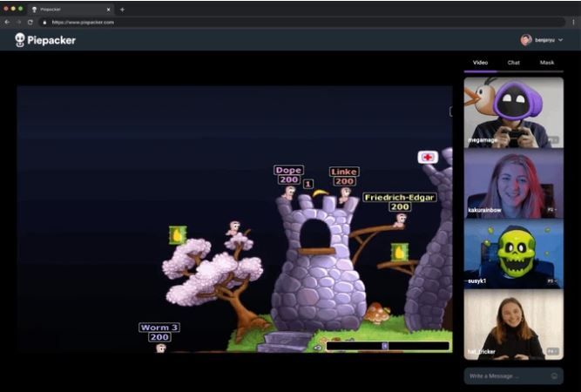Open the P1 dropdown on megamage video
Screen dimensions: 581x392
pyautogui.click(x=552, y=140)
